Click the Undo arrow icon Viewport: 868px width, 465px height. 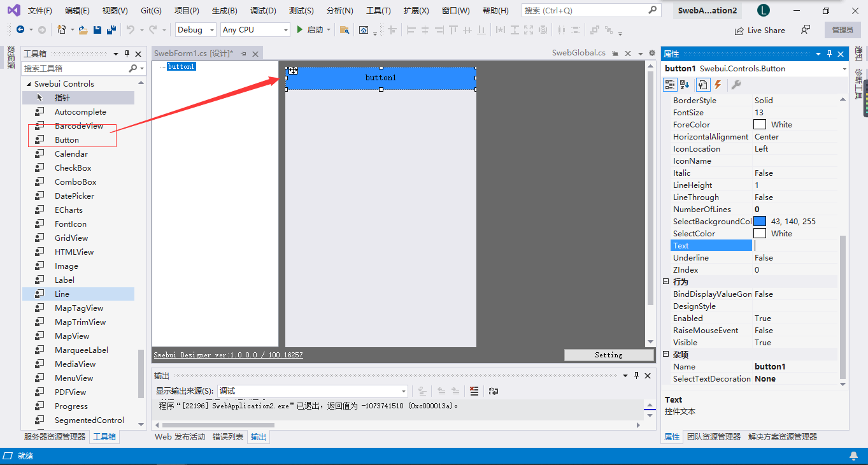click(x=131, y=30)
